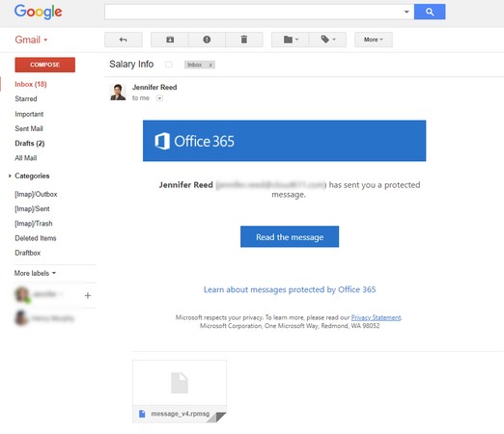Report spam using exclamation icon
The height and width of the screenshot is (434, 504).
tap(207, 40)
